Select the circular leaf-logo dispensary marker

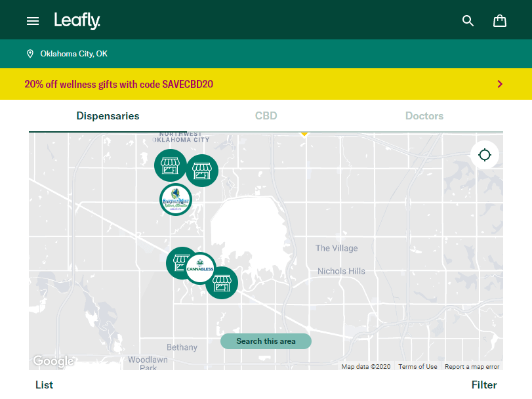coord(176,199)
